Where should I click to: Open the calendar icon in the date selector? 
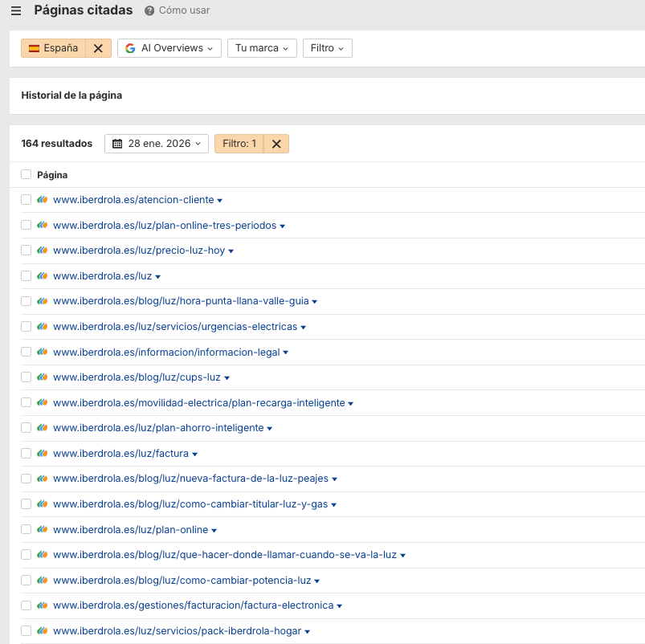[117, 144]
